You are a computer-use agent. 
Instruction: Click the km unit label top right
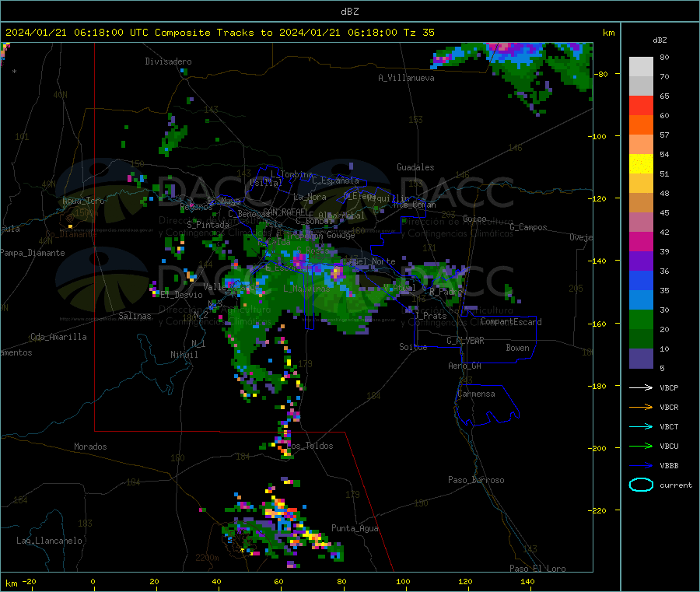[x=608, y=33]
